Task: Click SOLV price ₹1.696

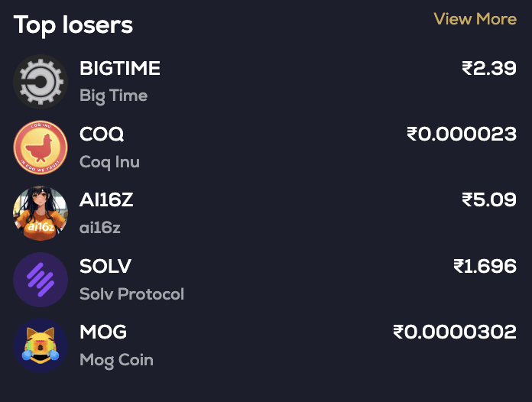Action: (x=485, y=266)
